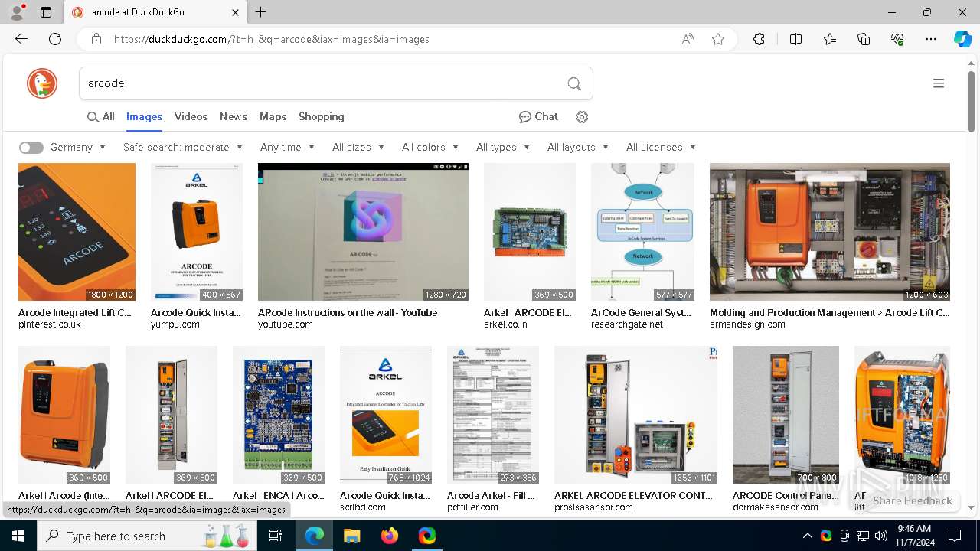This screenshot has height=551, width=980.
Task: Close the arcode at DuckDuckGo tab
Action: click(236, 12)
